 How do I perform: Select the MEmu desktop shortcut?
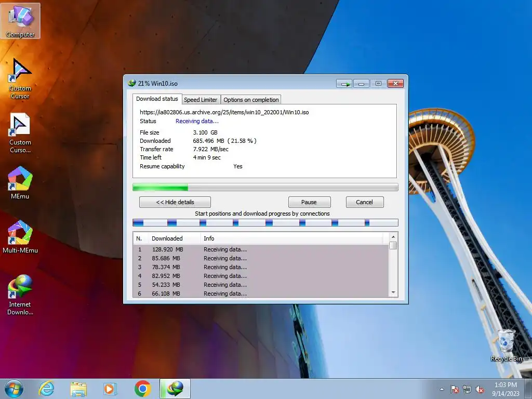20,182
